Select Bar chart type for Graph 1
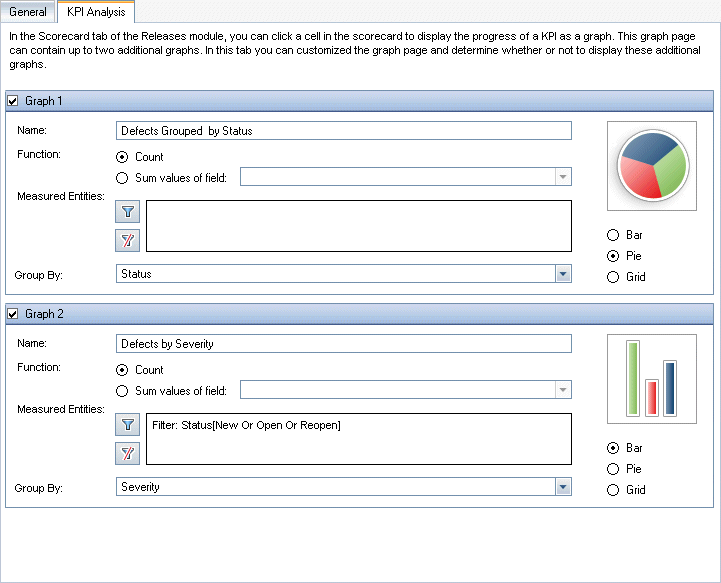The height and width of the screenshot is (583, 721). point(613,235)
